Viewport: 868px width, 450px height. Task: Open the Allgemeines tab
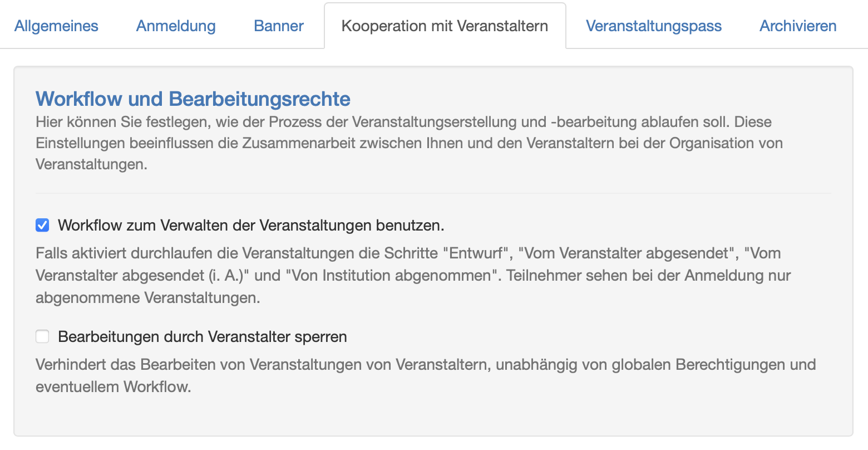pos(56,26)
